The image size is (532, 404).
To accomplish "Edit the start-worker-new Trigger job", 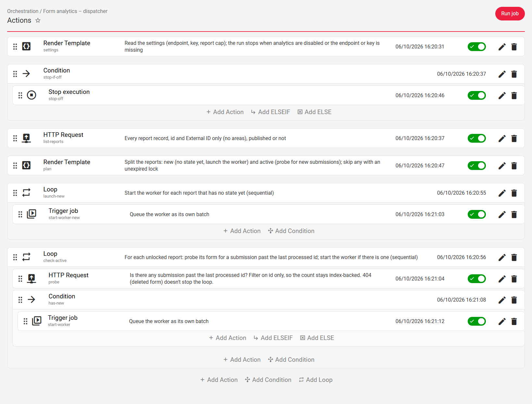I will click(502, 215).
